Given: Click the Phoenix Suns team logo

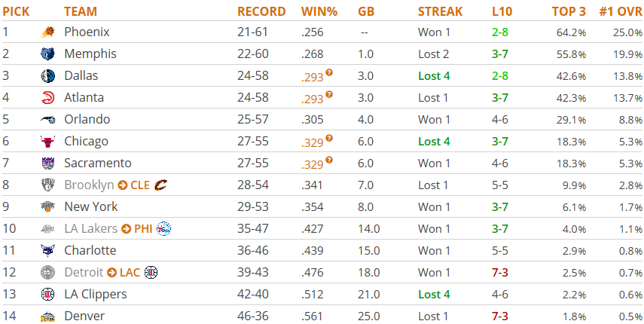Looking at the screenshot, I should click(47, 32).
